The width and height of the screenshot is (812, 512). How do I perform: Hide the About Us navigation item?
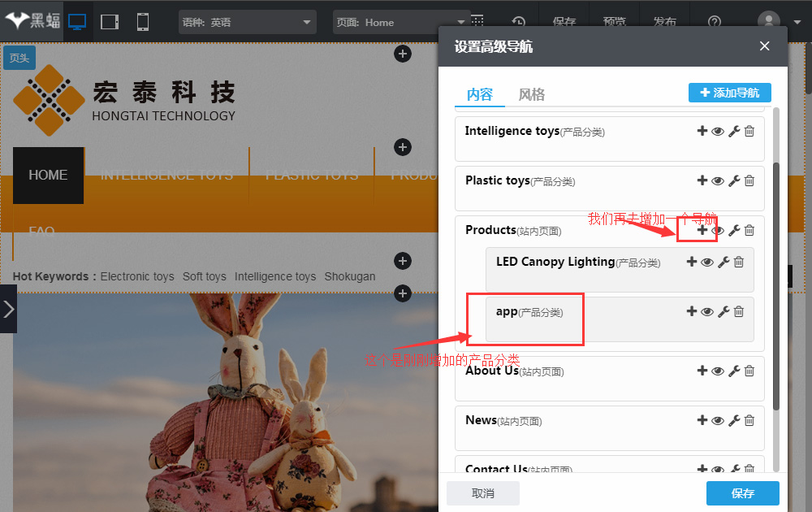(718, 371)
